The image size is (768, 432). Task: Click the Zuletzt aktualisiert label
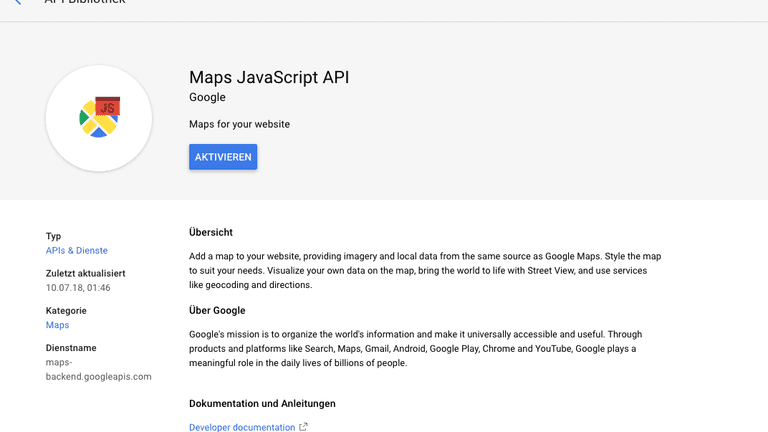pos(85,273)
